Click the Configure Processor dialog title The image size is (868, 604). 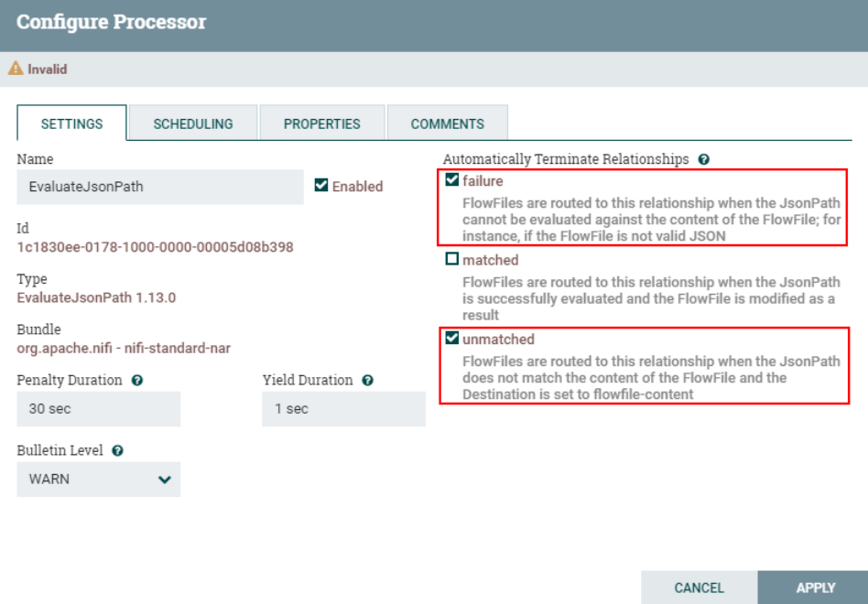(112, 22)
